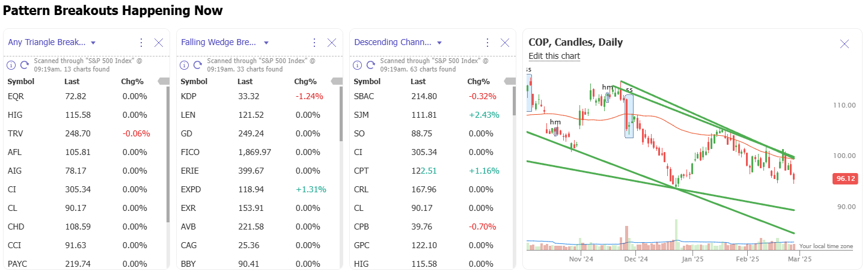Open more options menu in Any Triangle panel

click(141, 43)
